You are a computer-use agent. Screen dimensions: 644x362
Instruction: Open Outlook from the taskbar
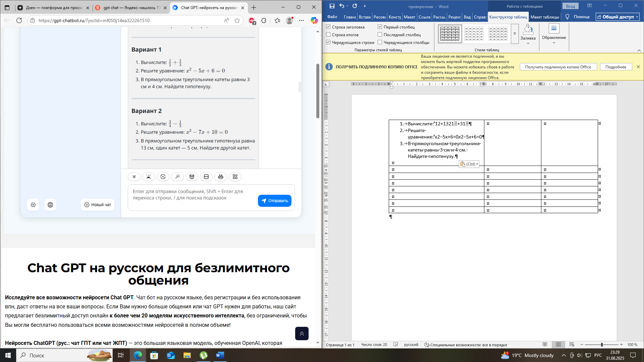[x=171, y=355]
